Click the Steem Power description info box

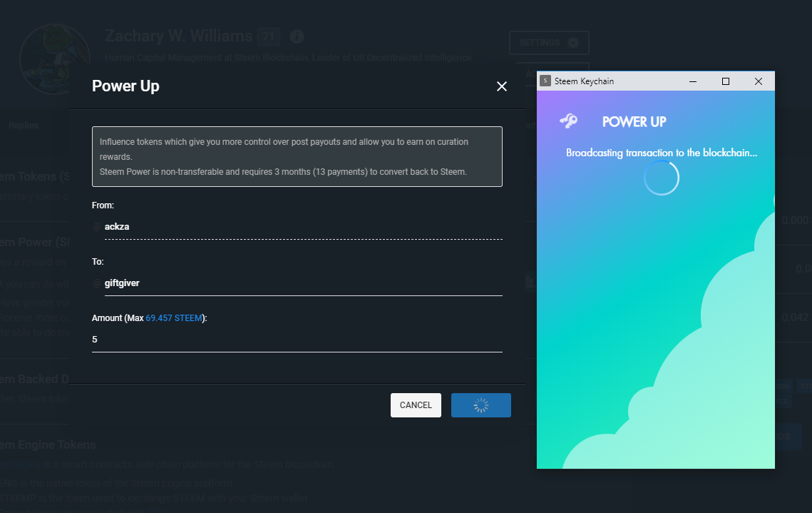tap(297, 156)
